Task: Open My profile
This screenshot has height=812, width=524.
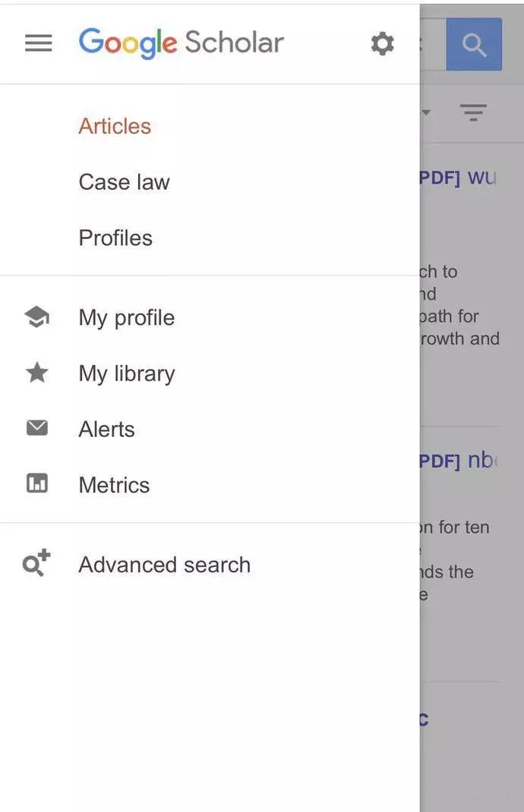Action: (x=126, y=317)
